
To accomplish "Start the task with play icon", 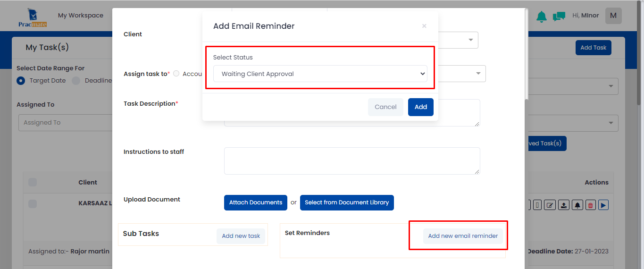I will (604, 205).
